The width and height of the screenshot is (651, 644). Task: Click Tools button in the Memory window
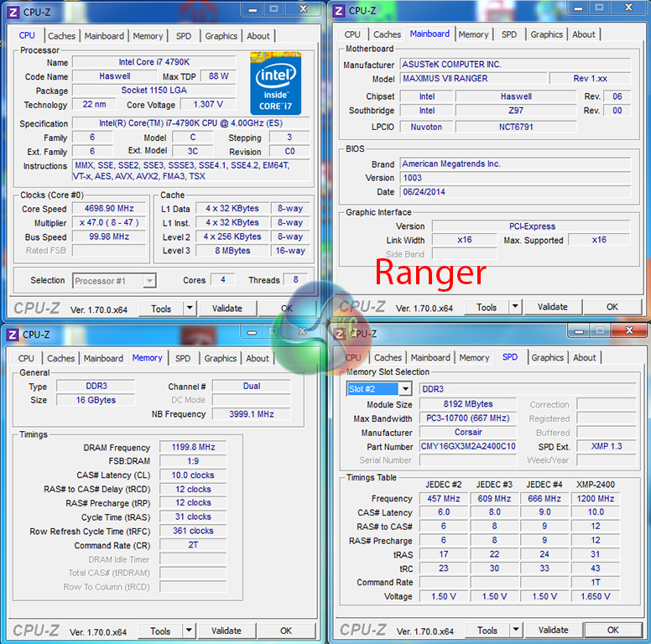tap(160, 631)
